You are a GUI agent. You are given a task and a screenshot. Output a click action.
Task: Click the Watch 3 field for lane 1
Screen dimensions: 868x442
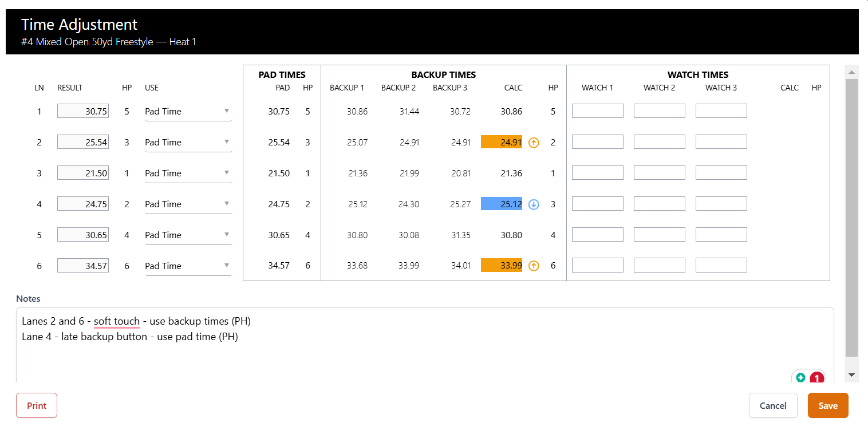[721, 111]
